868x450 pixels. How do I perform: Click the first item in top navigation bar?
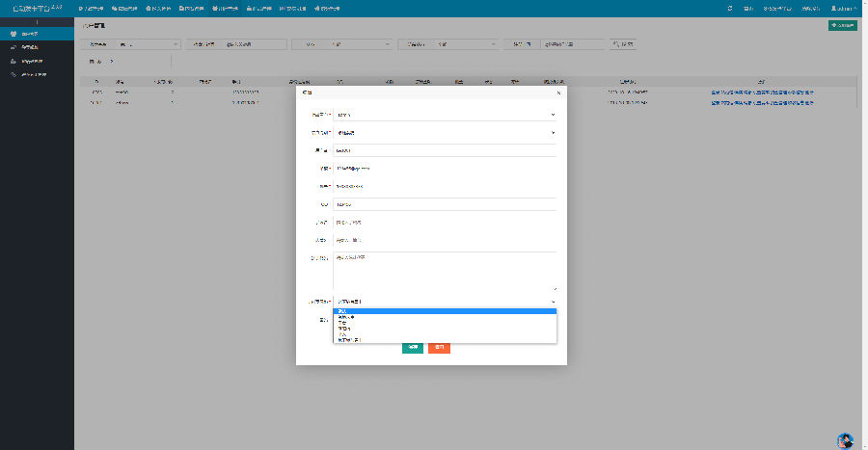pos(91,8)
